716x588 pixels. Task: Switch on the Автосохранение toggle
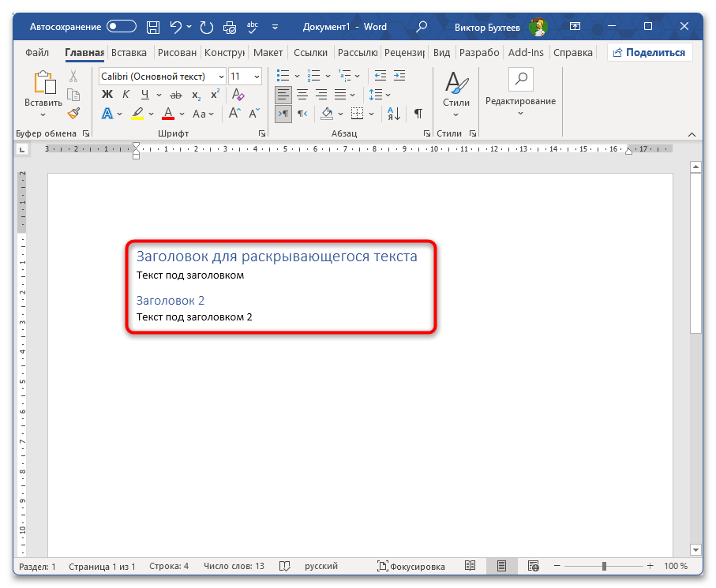click(122, 27)
